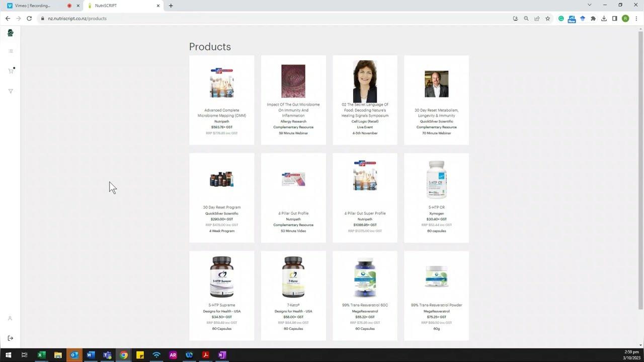Open 7-Keto bottle image
The image size is (644, 362).
293,277
